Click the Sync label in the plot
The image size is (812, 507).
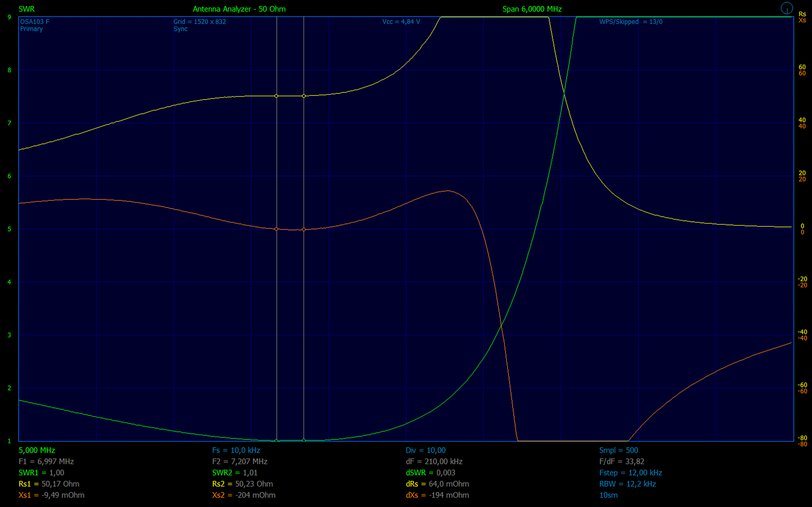click(x=180, y=29)
